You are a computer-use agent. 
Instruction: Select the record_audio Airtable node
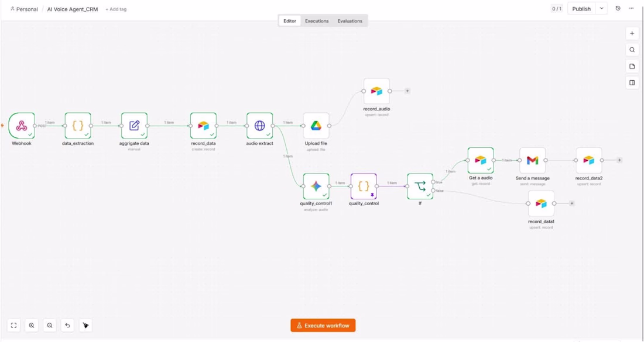376,91
